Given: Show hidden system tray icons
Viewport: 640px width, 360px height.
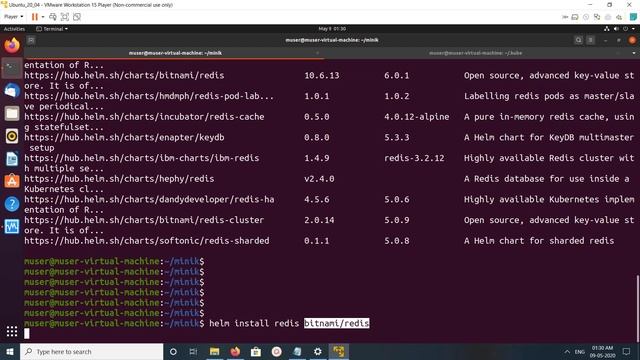Looking at the screenshot, I should tap(567, 351).
